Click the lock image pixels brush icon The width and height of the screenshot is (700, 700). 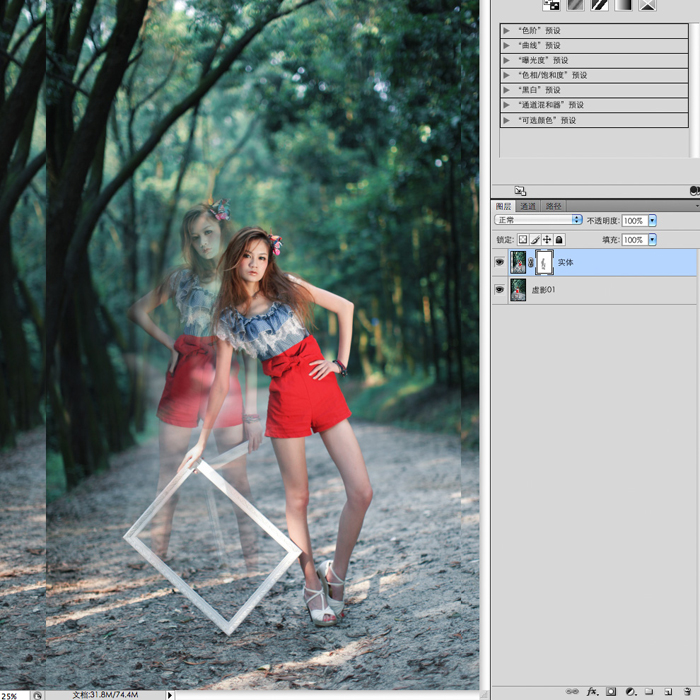click(x=535, y=240)
